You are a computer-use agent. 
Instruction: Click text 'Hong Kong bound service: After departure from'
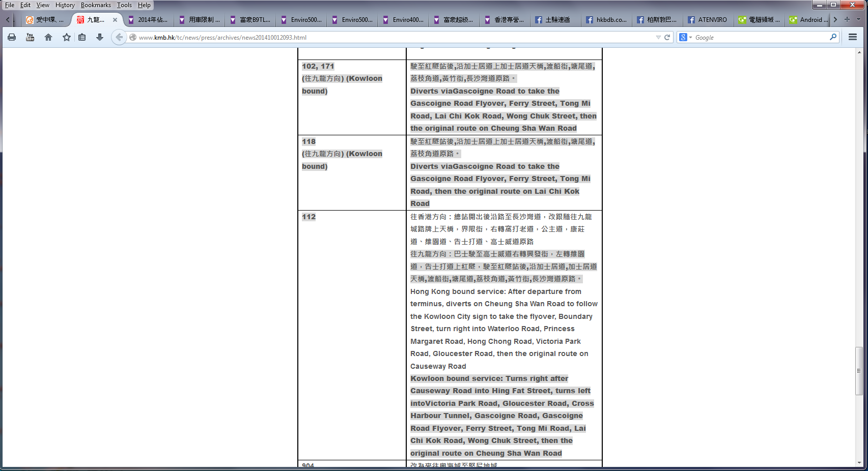tap(496, 291)
